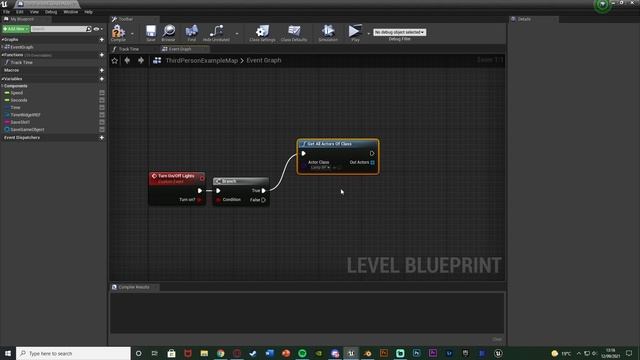Screen dimensions: 640x360
Task: Click ThirdPersonExampleMap in the breadcrumb
Action: click(x=202, y=60)
